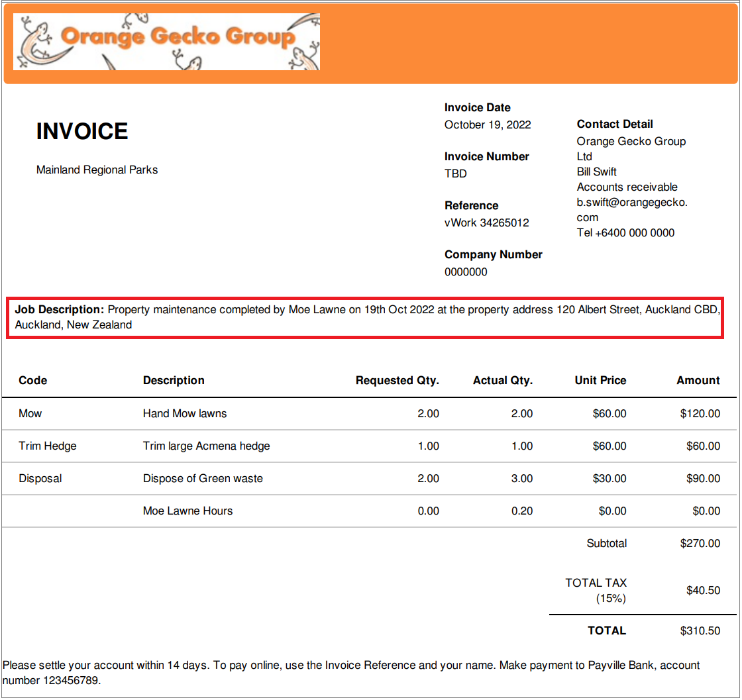Select the Dispose of Green waste description
Image resolution: width=742 pixels, height=700 pixels.
[201, 478]
